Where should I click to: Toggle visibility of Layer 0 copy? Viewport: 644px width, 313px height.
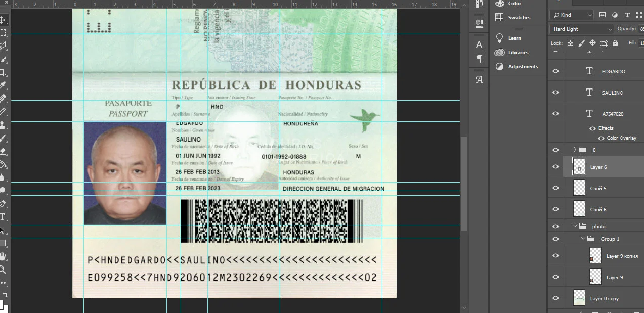[x=555, y=298]
